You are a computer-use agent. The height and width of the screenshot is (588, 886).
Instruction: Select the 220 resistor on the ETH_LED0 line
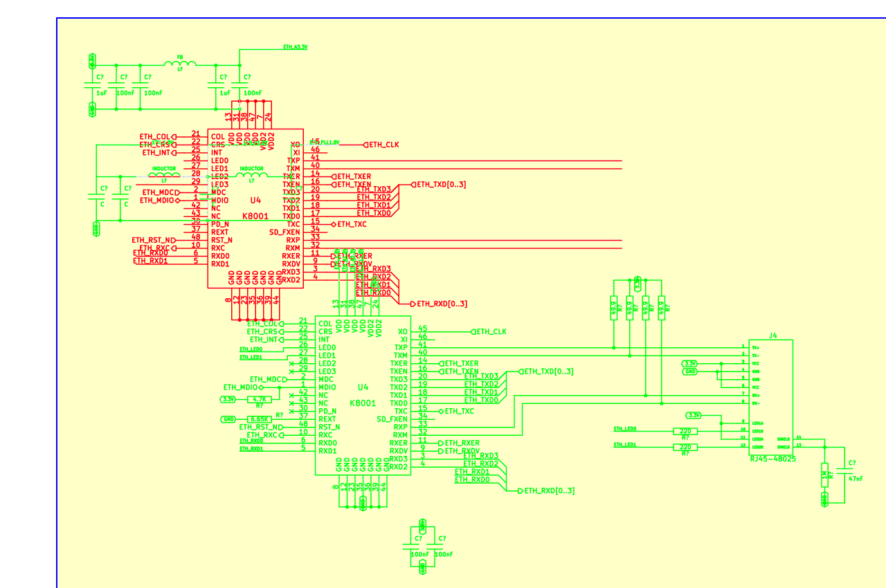(685, 431)
